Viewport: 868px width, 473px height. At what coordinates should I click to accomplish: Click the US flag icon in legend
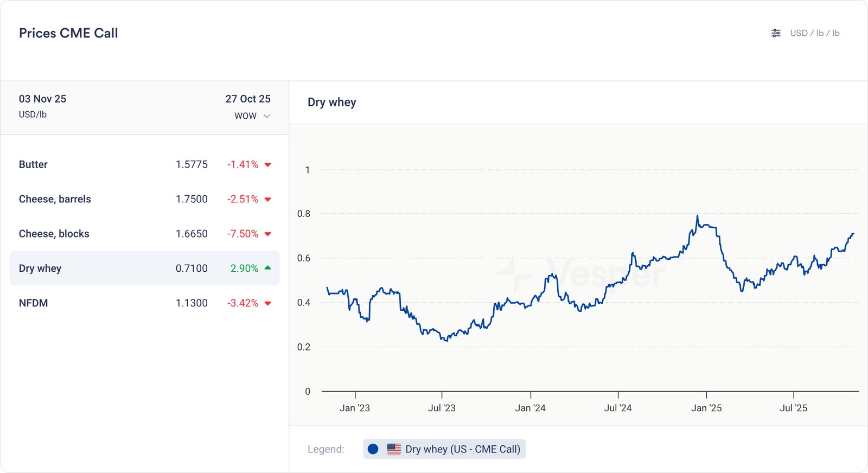click(x=394, y=449)
